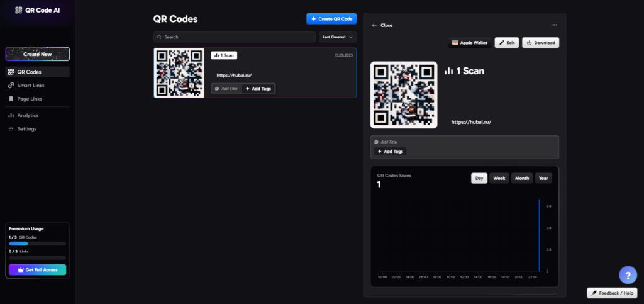Image resolution: width=644 pixels, height=304 pixels.
Task: Click Add Title in the list row
Action: click(x=226, y=88)
